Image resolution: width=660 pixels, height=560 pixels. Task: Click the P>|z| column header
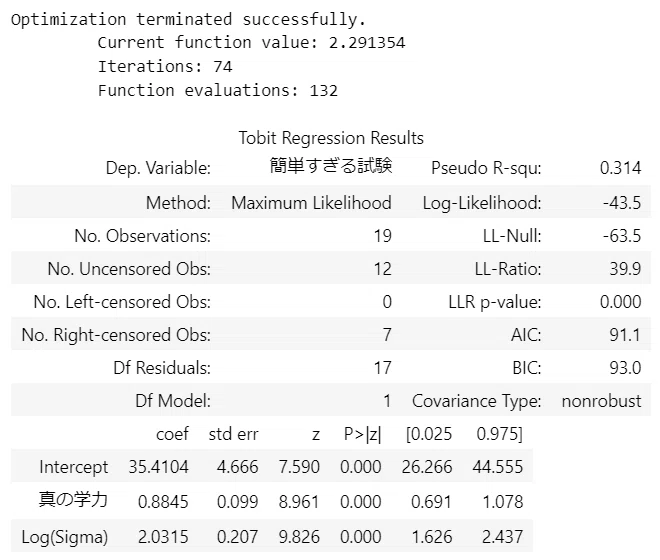coord(362,434)
